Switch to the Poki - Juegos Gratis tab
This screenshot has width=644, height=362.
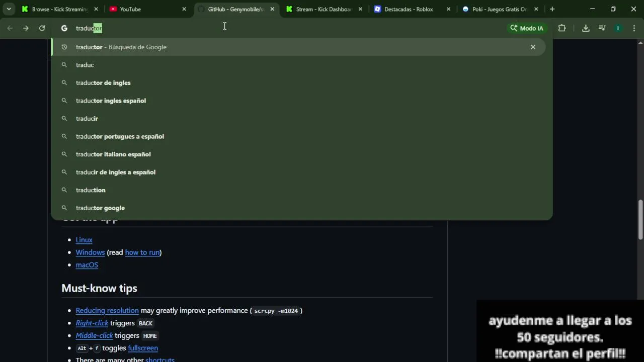tap(500, 9)
